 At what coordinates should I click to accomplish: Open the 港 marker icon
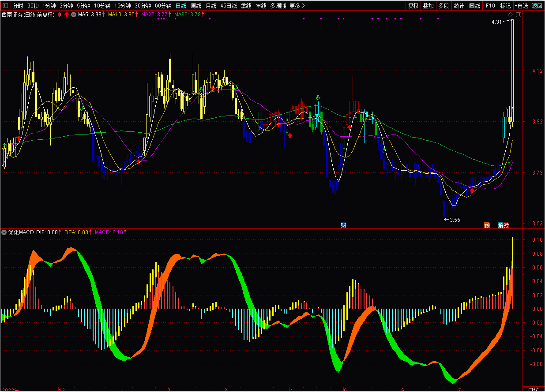[506, 225]
